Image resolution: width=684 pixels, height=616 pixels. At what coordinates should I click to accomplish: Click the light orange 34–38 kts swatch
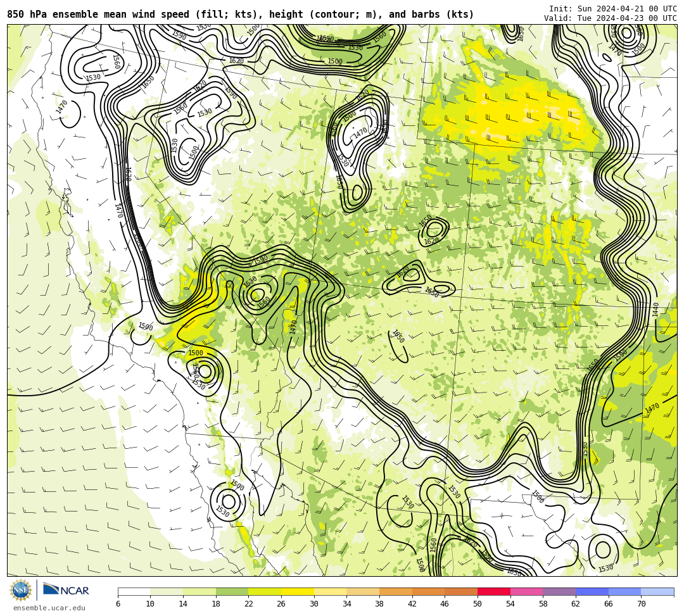coord(363,591)
